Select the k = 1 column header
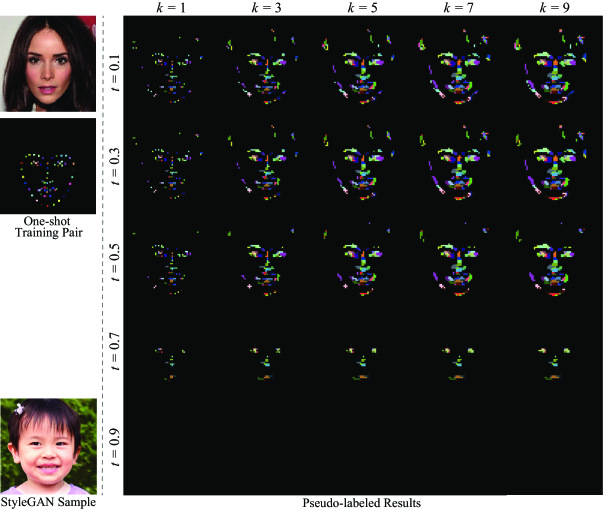 pos(171,8)
